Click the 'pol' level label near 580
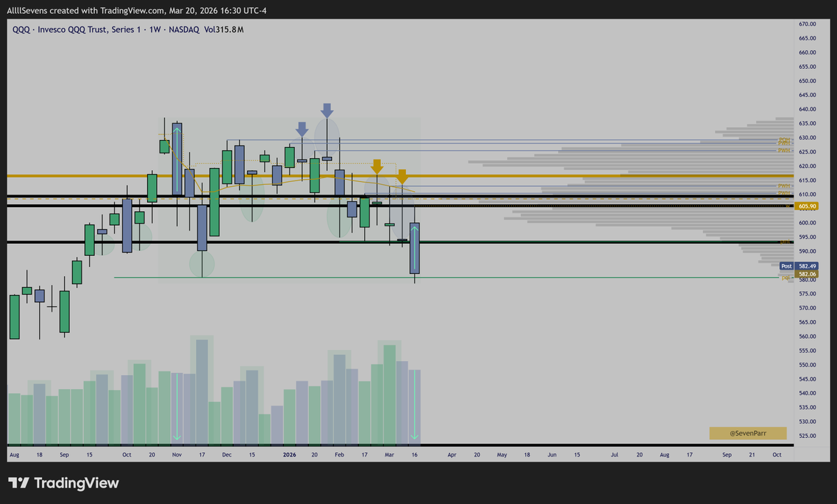The image size is (837, 504). [x=785, y=277]
